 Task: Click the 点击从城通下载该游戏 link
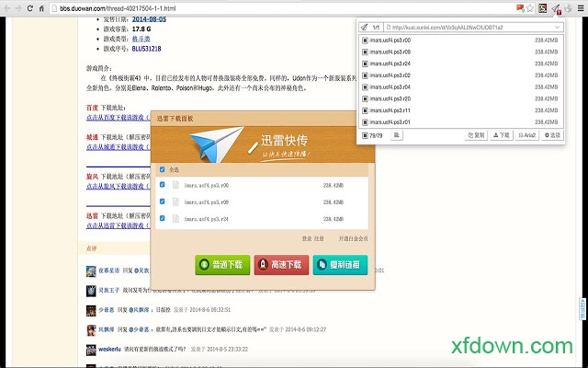(119, 147)
